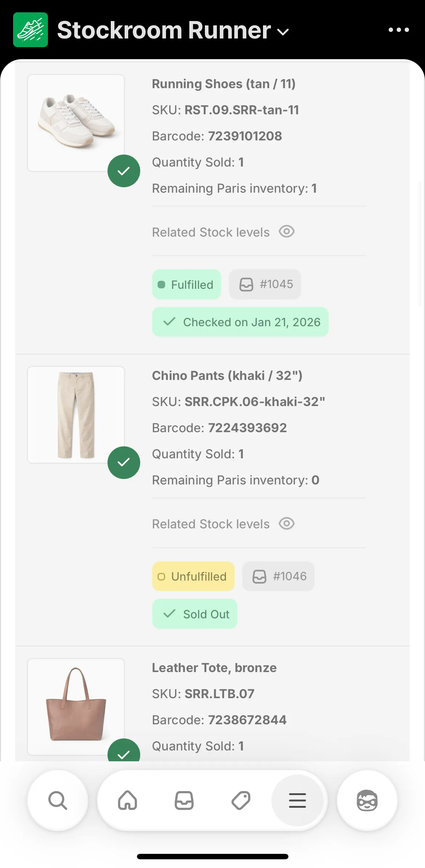Open the store avatar profile icon

[x=367, y=801]
